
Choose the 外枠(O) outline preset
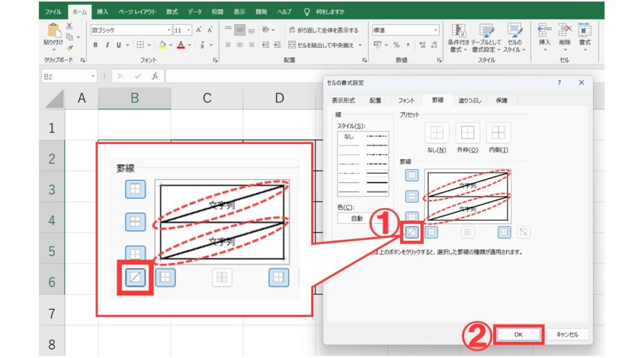[467, 133]
